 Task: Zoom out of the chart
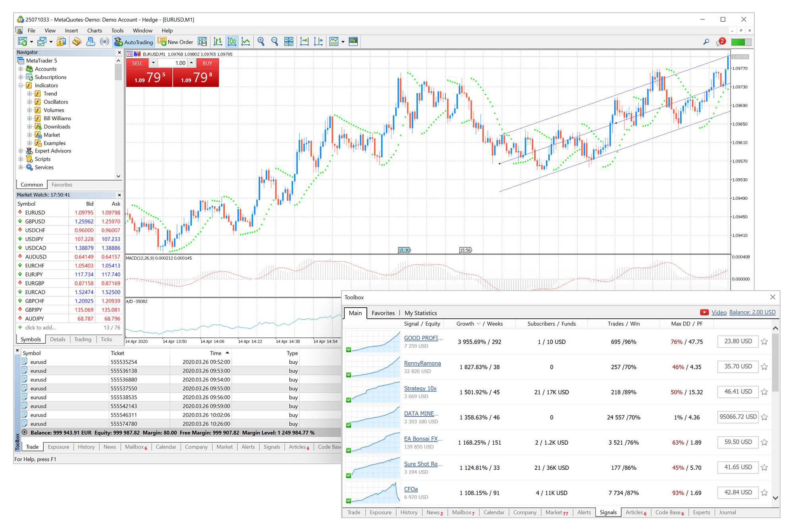pyautogui.click(x=275, y=41)
